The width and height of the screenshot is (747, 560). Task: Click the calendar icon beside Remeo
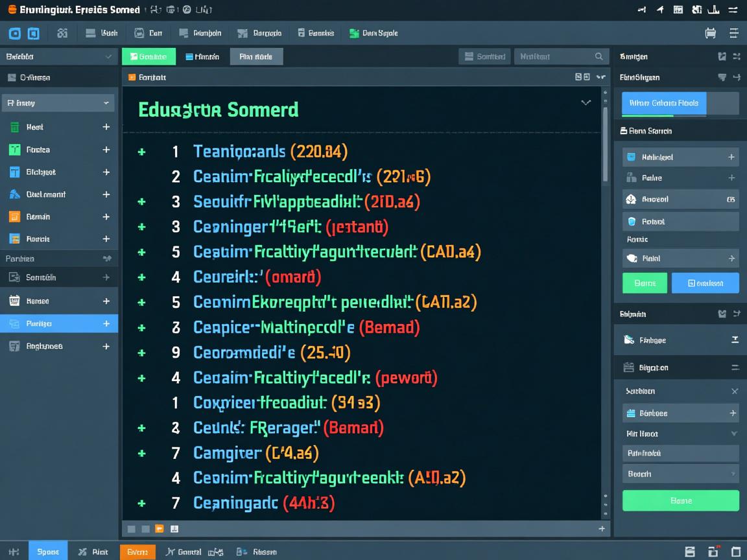14,301
